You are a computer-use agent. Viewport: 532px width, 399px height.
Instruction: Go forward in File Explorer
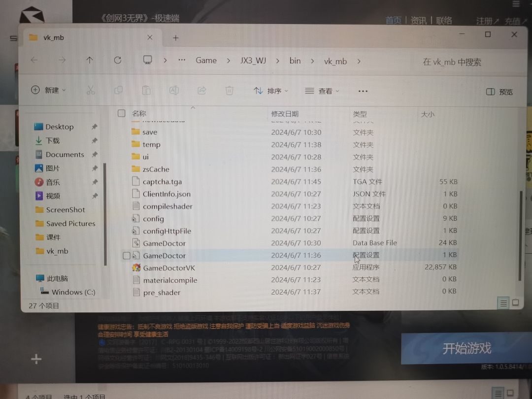[62, 60]
